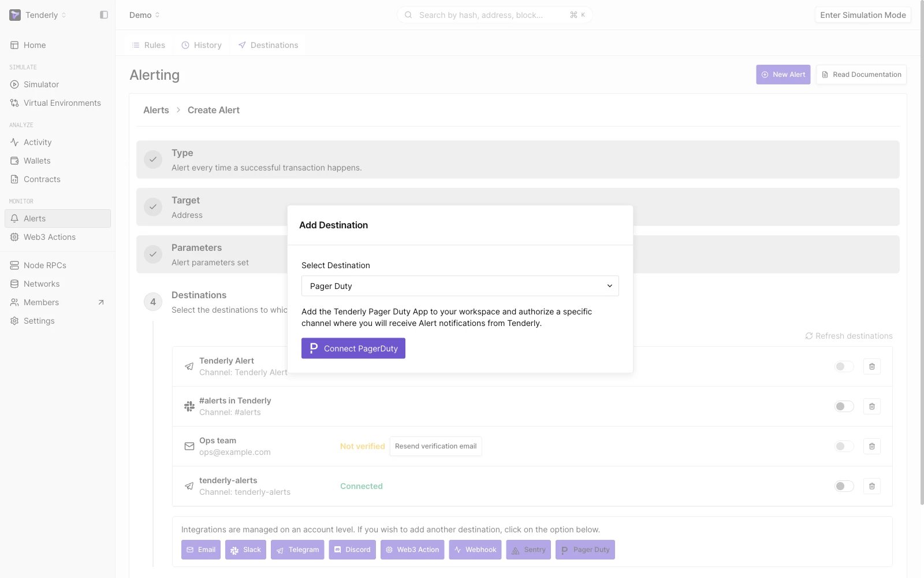Screen dimensions: 924x578
Task: Open Settings in the sidebar
Action: pyautogui.click(x=58, y=321)
